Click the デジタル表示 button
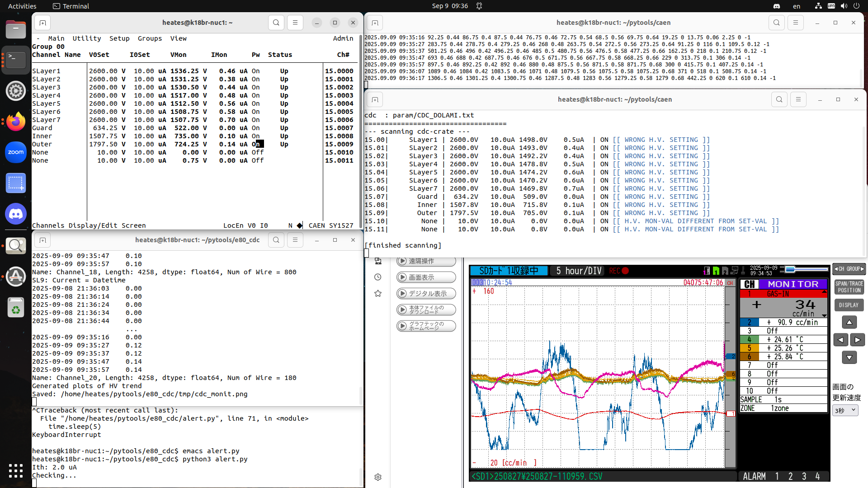 pyautogui.click(x=426, y=294)
